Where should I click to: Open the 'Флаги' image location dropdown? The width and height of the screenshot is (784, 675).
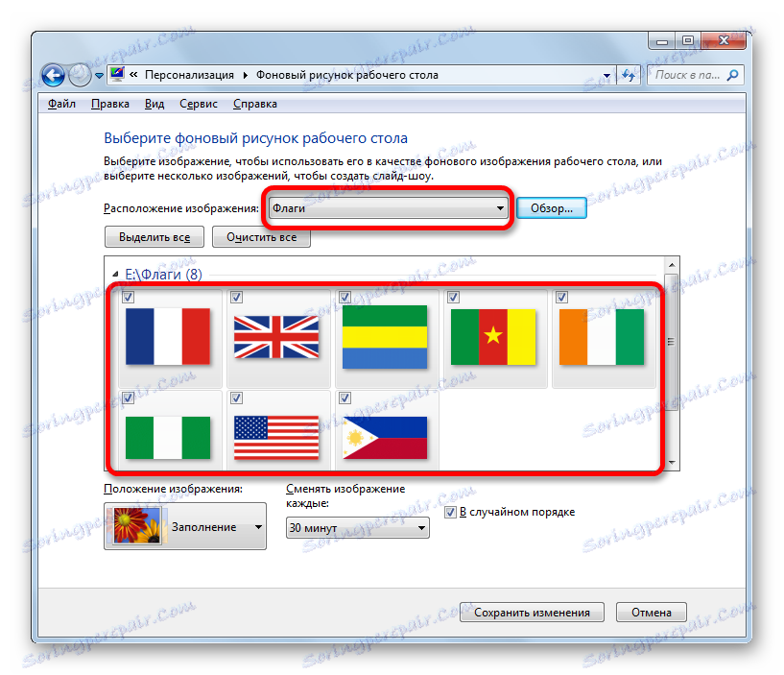(388, 208)
